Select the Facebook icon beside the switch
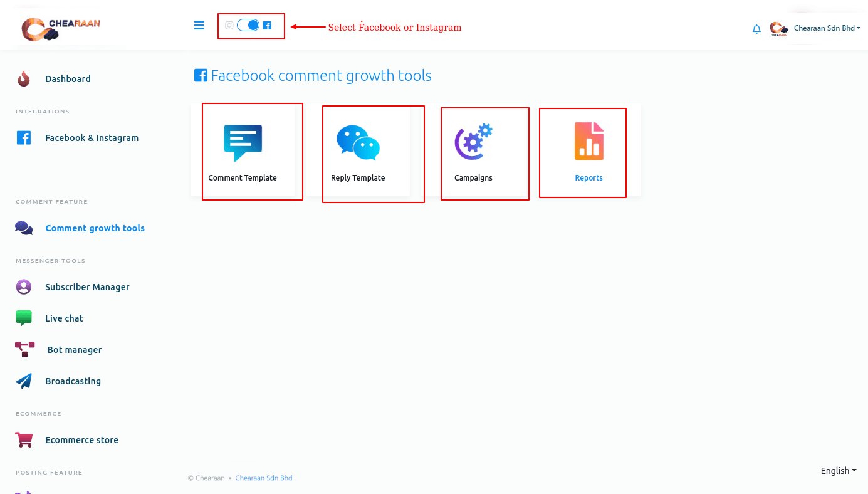 pos(267,26)
